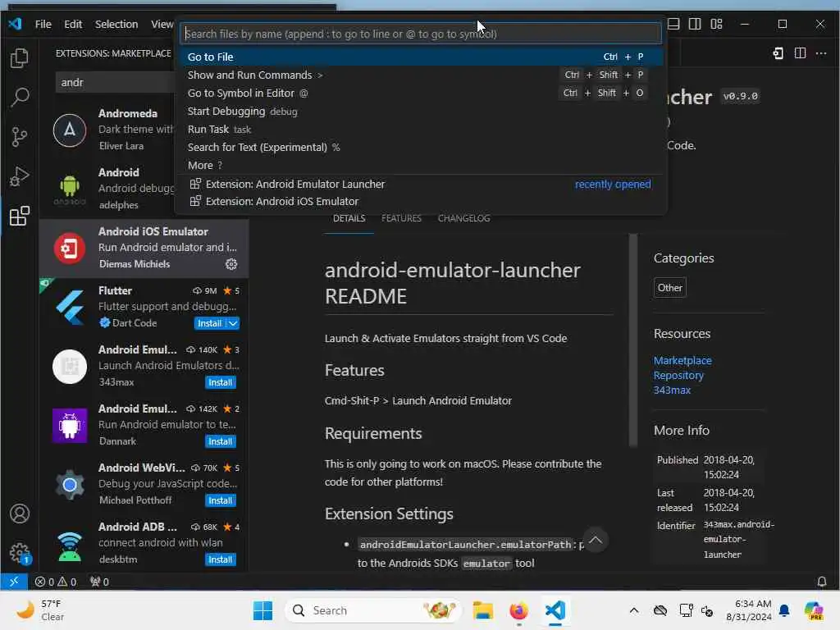Select Go to File in quick pick
The image size is (840, 630).
[420, 57]
